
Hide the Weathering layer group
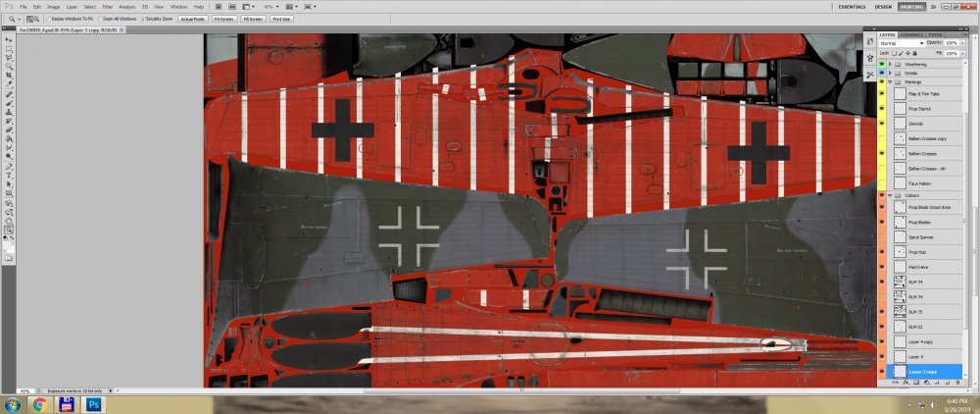882,63
